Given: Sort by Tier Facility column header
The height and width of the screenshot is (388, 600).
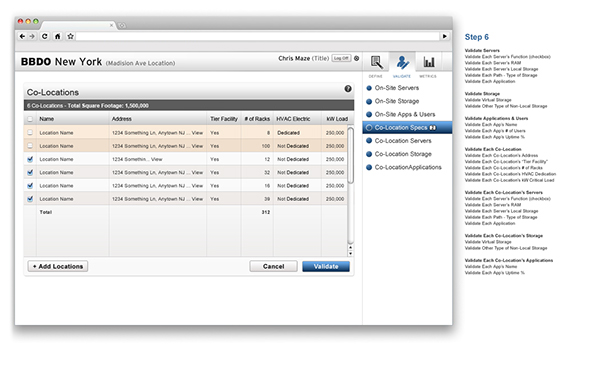Looking at the screenshot, I should point(224,119).
